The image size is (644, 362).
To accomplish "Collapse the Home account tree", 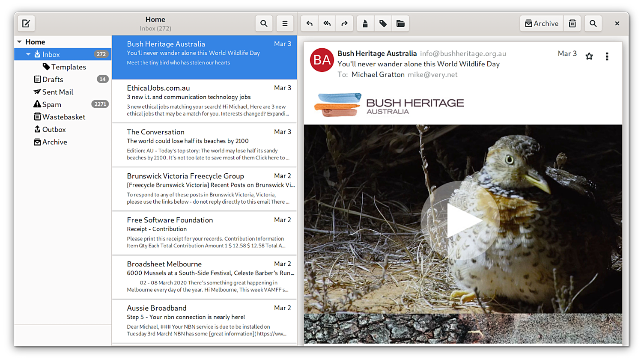I will (19, 42).
